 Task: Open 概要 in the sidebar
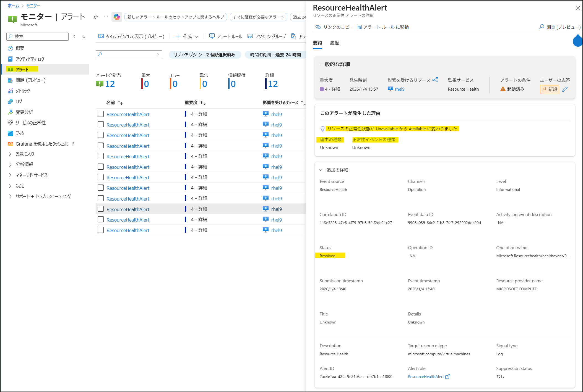coord(20,48)
